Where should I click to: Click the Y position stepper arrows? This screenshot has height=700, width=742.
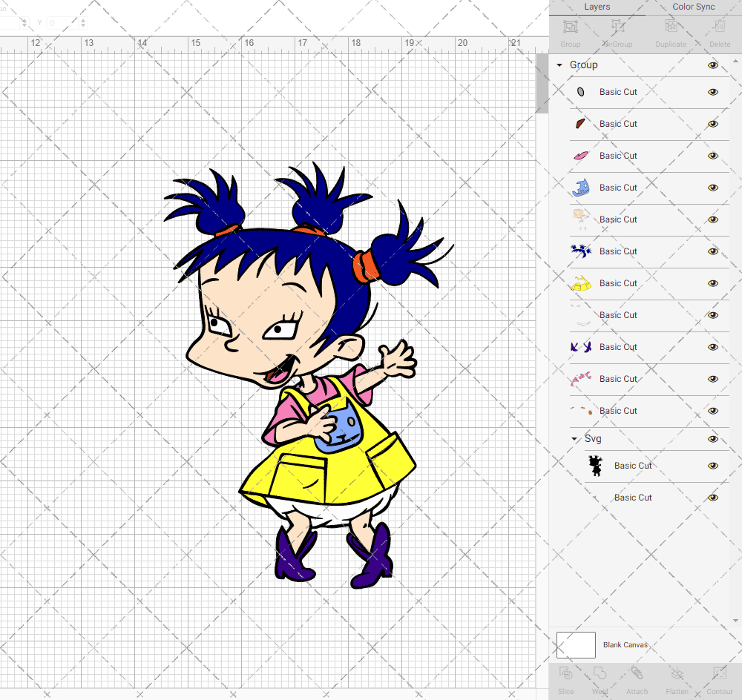(x=83, y=23)
